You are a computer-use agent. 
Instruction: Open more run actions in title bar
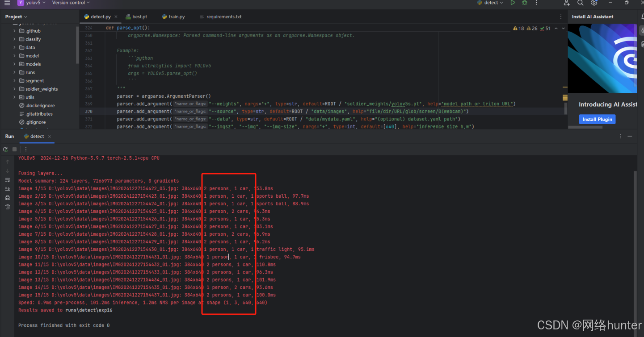535,3
